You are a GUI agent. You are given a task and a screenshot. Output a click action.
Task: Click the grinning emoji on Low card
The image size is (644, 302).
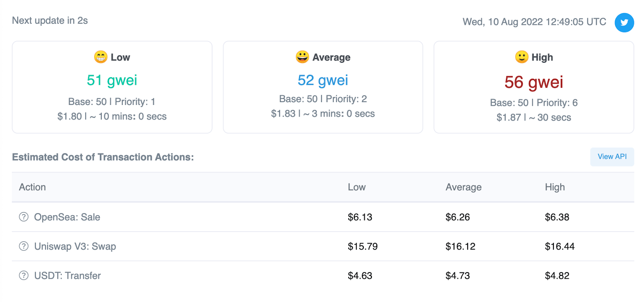101,57
